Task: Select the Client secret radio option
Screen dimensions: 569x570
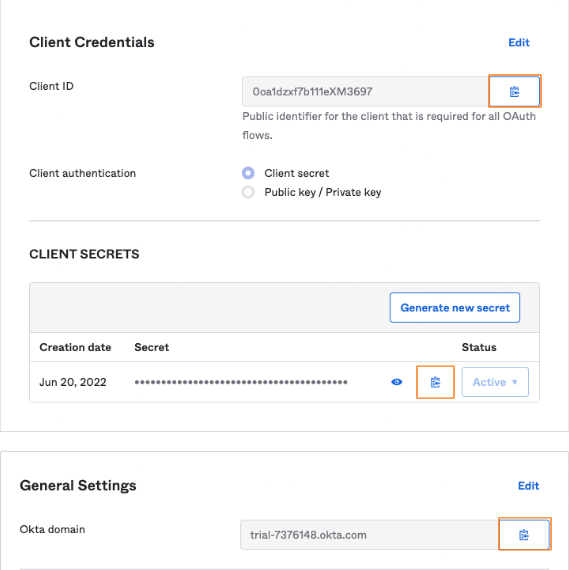Action: (x=248, y=173)
